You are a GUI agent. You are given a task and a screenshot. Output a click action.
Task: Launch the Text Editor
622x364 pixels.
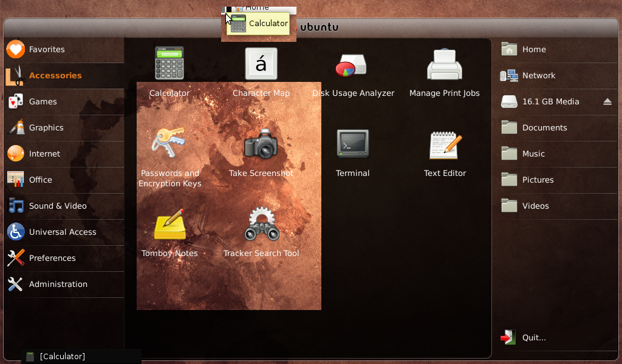coord(445,144)
